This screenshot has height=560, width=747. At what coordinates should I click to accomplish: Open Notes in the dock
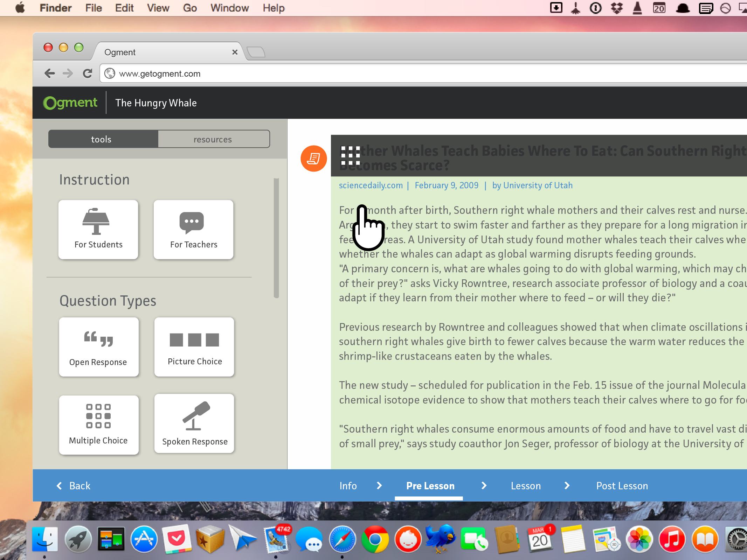(573, 539)
